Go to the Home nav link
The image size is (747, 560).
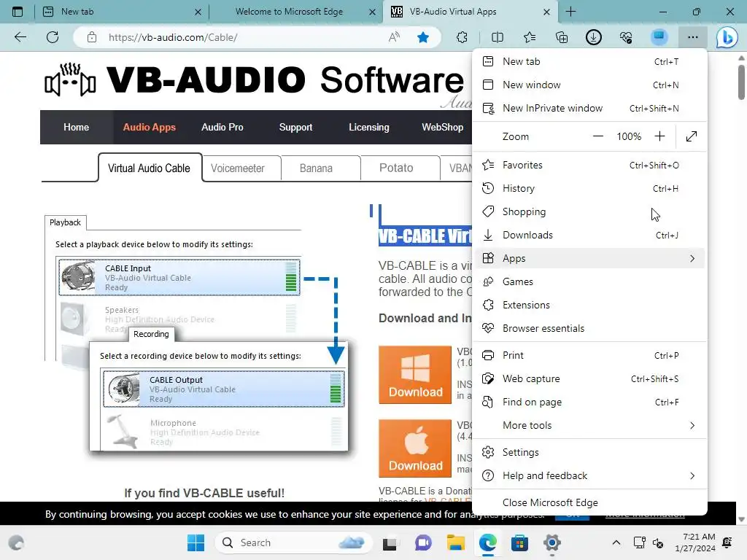(76, 127)
